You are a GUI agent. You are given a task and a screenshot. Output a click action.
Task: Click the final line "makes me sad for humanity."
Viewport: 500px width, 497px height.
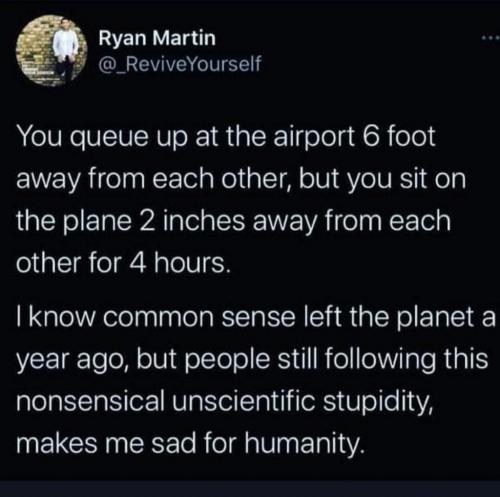pyautogui.click(x=190, y=443)
